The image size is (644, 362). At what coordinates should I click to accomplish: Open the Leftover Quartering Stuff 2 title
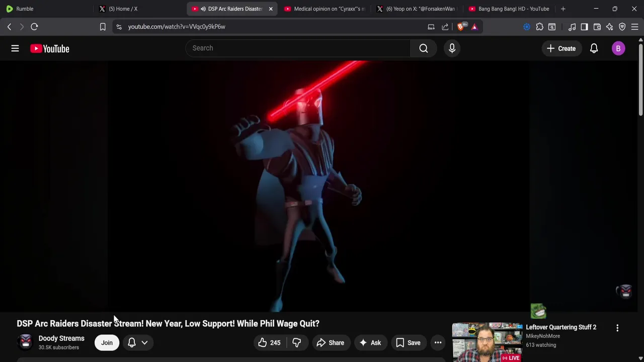(x=561, y=327)
